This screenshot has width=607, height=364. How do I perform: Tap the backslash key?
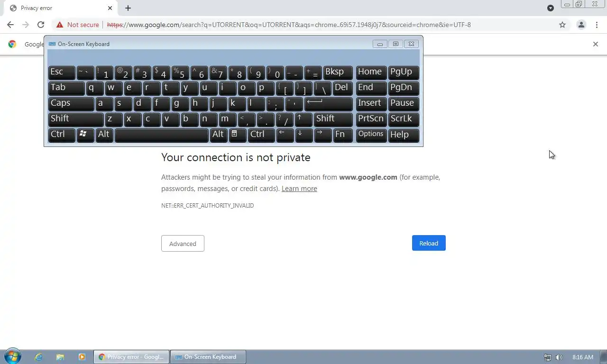coord(322,88)
